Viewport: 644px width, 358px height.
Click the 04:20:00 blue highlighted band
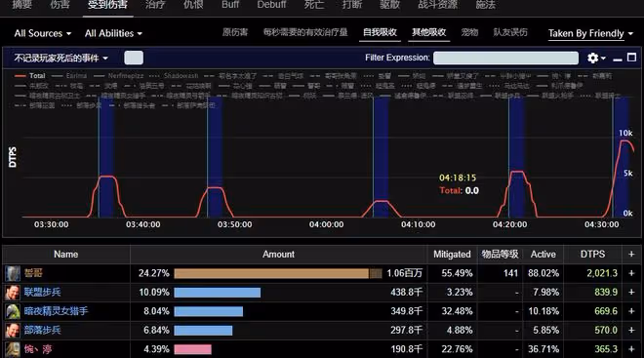click(x=516, y=158)
